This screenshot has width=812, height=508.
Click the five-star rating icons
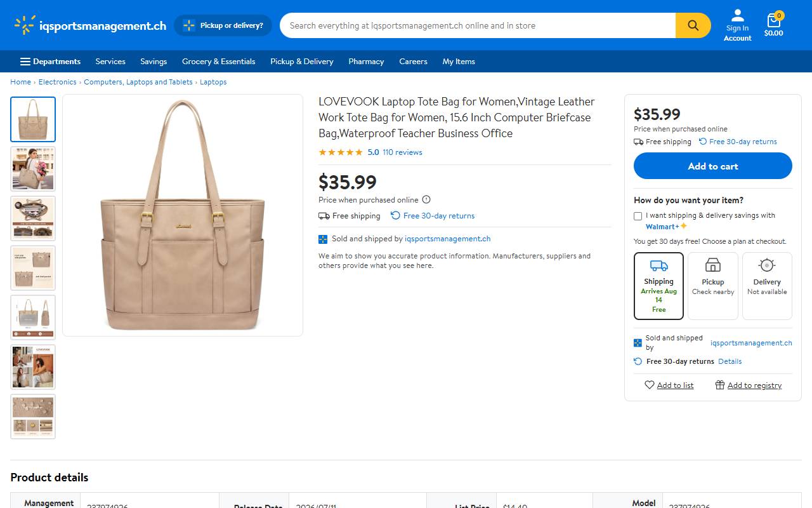[x=341, y=152]
